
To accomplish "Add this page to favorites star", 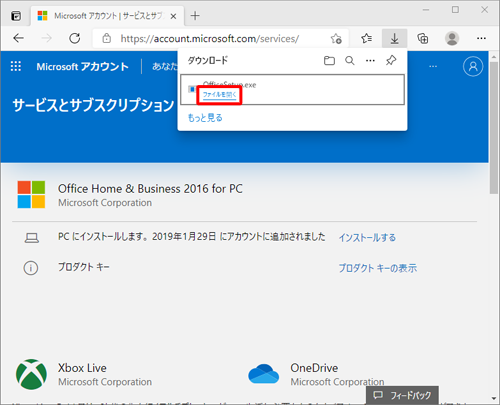I will [x=336, y=39].
